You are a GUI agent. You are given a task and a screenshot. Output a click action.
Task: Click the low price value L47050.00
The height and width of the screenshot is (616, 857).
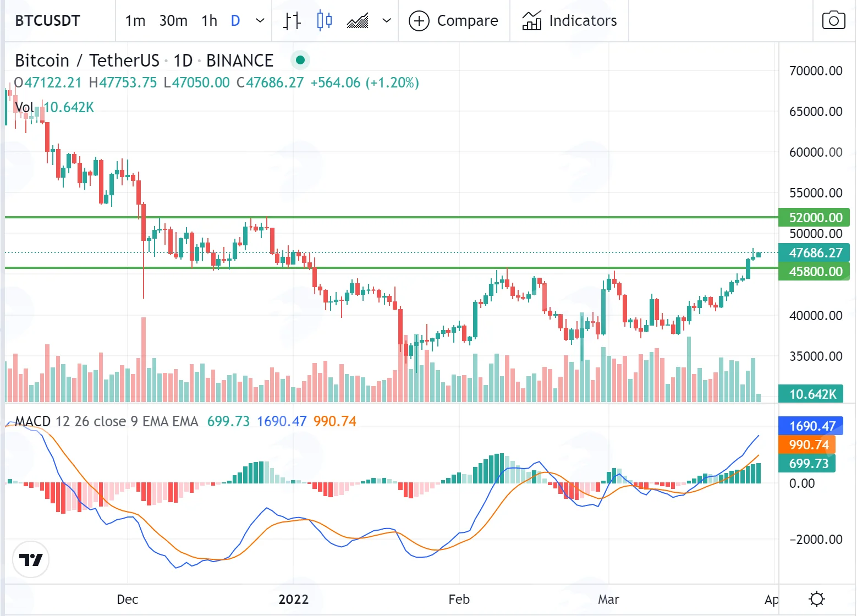(x=197, y=83)
